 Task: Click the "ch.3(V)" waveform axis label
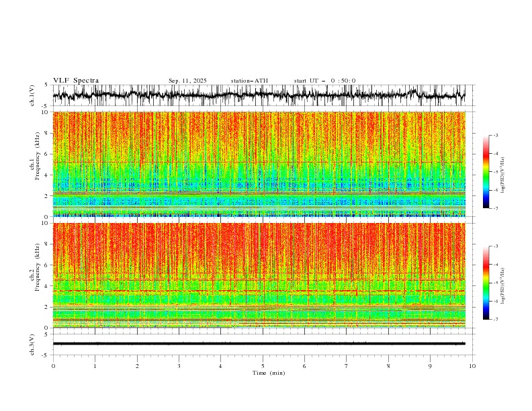(32, 345)
